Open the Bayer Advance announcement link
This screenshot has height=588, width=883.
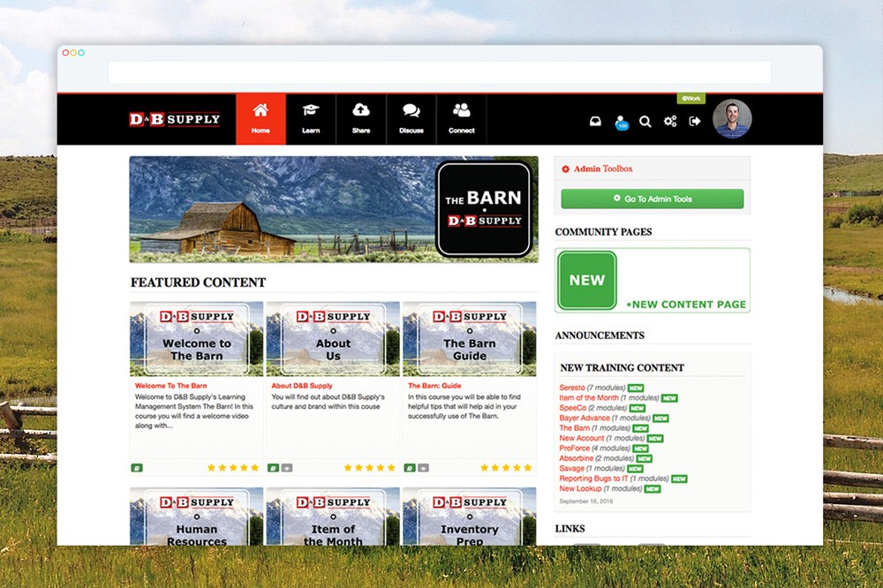pyautogui.click(x=586, y=418)
